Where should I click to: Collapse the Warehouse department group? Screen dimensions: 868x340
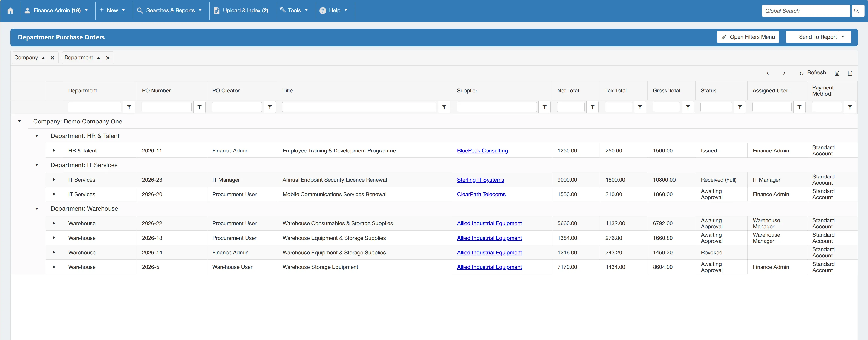[37, 209]
